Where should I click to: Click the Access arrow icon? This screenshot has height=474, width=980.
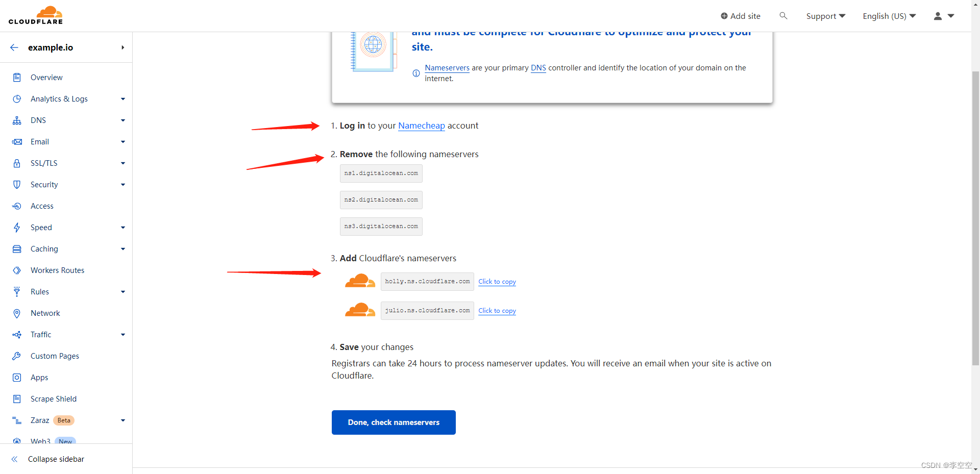pos(17,206)
